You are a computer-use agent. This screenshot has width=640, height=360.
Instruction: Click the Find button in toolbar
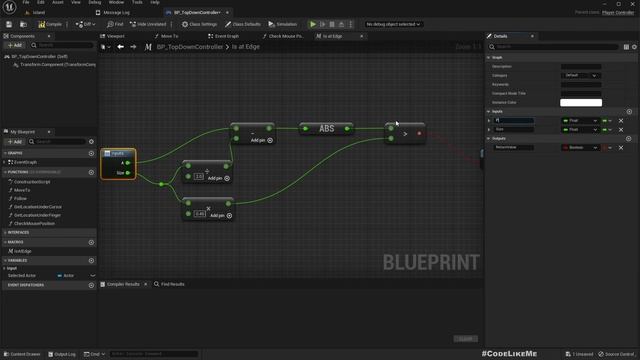(x=115, y=24)
